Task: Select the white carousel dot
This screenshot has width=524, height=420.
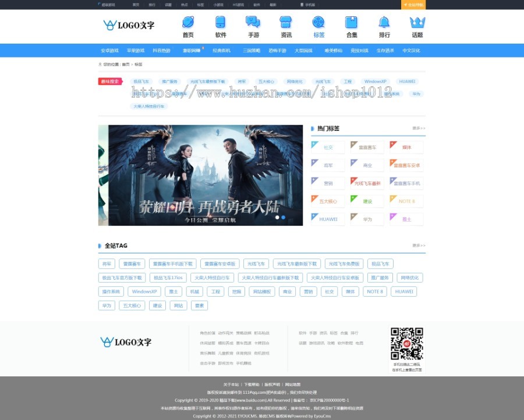Action: (277, 218)
